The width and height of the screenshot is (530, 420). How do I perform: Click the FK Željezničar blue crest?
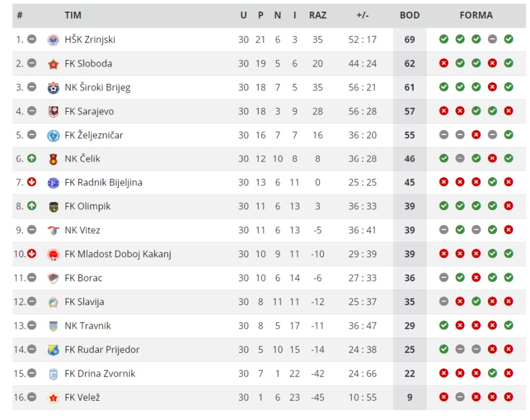point(53,136)
